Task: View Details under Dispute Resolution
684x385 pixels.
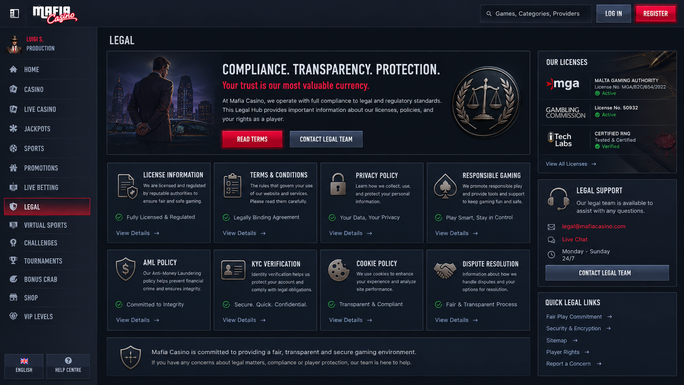Action: point(456,320)
